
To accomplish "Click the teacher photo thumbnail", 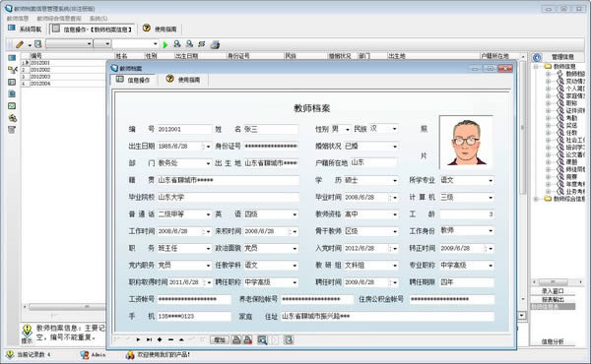I will click(467, 143).
